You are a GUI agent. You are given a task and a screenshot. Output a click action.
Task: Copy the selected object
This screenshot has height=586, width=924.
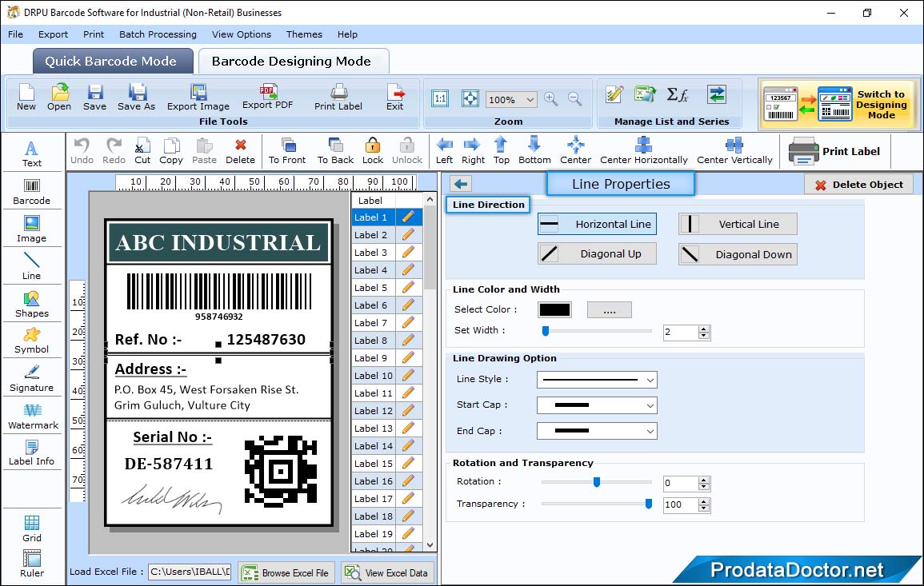171,151
